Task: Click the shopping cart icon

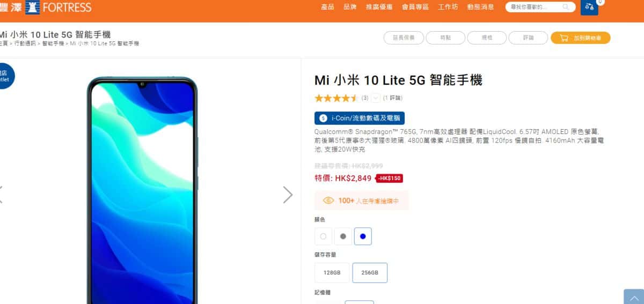Action: (563, 38)
